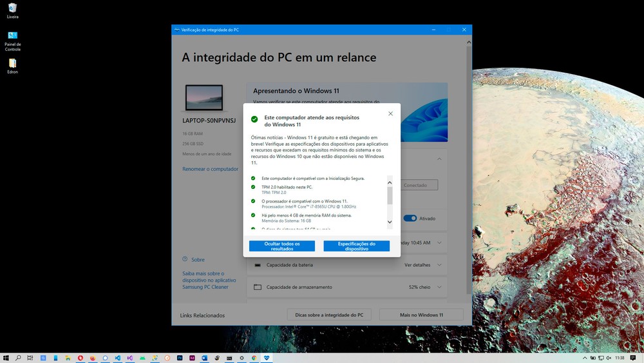This screenshot has height=363, width=644.
Task: Click the results list scrollbar down arrow
Action: 390,222
